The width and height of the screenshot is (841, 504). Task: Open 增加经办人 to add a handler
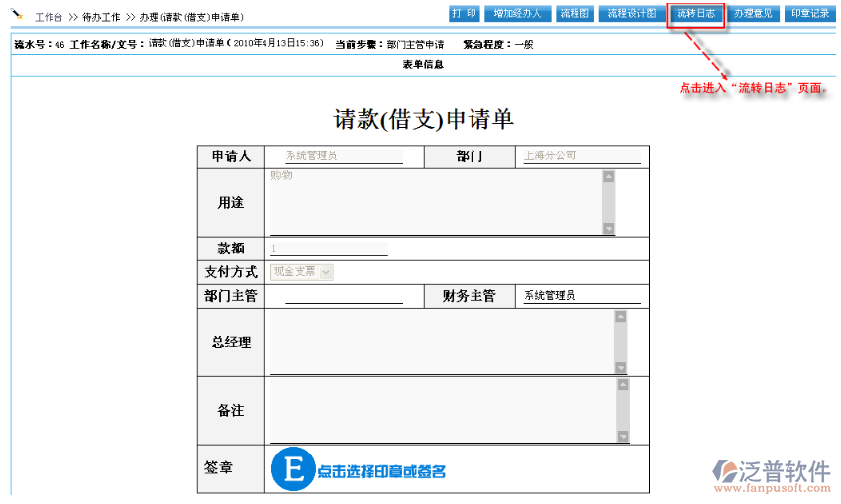pyautogui.click(x=518, y=14)
